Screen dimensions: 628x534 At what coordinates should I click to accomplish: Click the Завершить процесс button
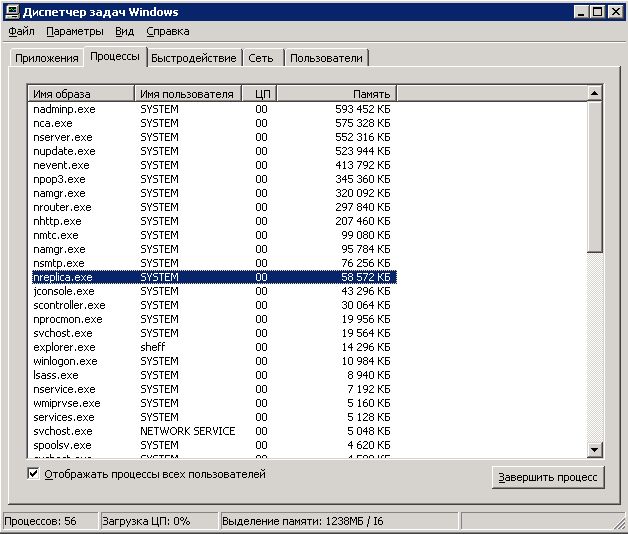(547, 477)
